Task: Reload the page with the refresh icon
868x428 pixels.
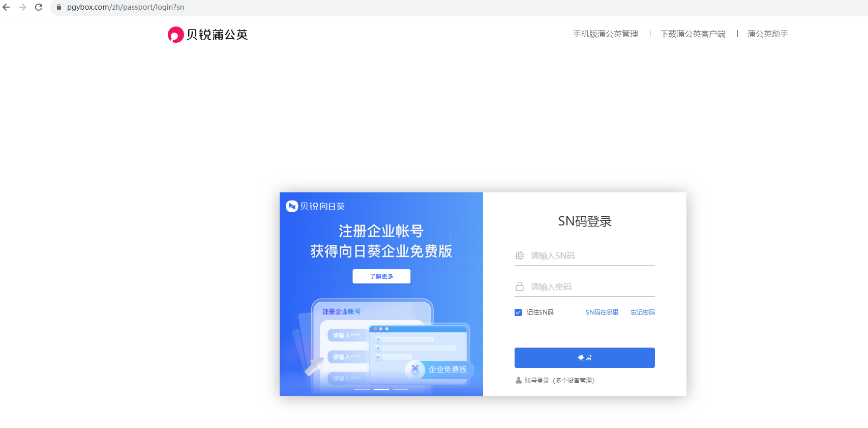Action: tap(39, 7)
